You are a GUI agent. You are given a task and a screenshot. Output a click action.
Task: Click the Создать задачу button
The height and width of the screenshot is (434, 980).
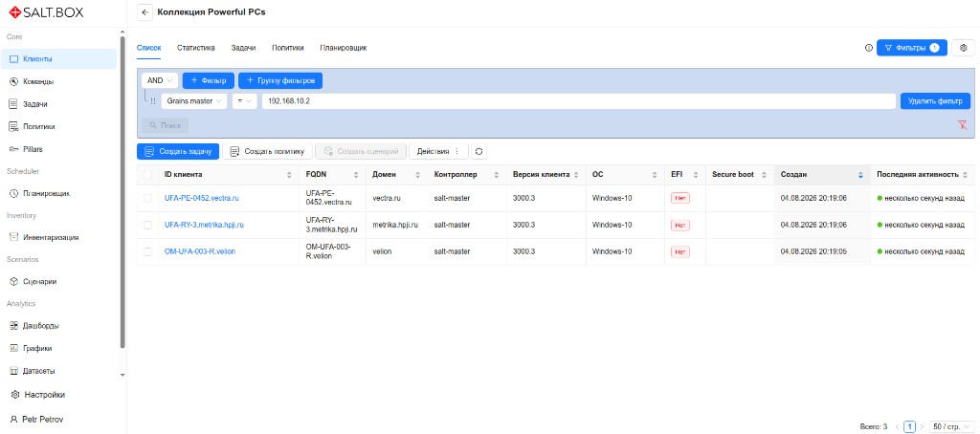[178, 151]
